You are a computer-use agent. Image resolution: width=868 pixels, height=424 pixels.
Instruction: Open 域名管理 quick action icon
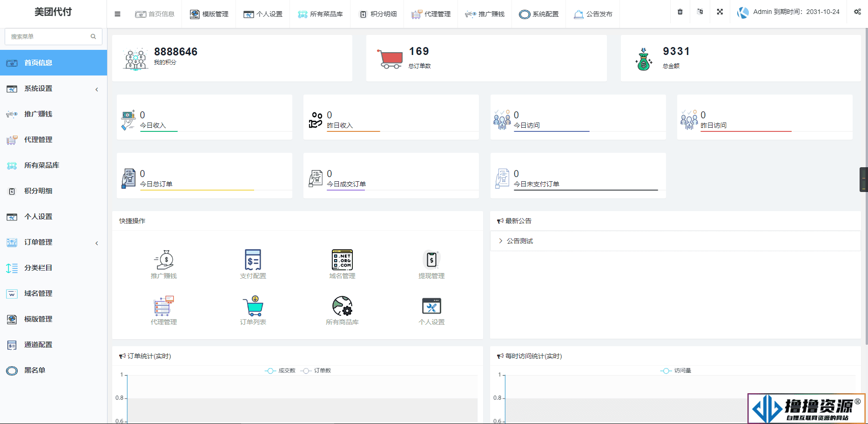point(342,260)
